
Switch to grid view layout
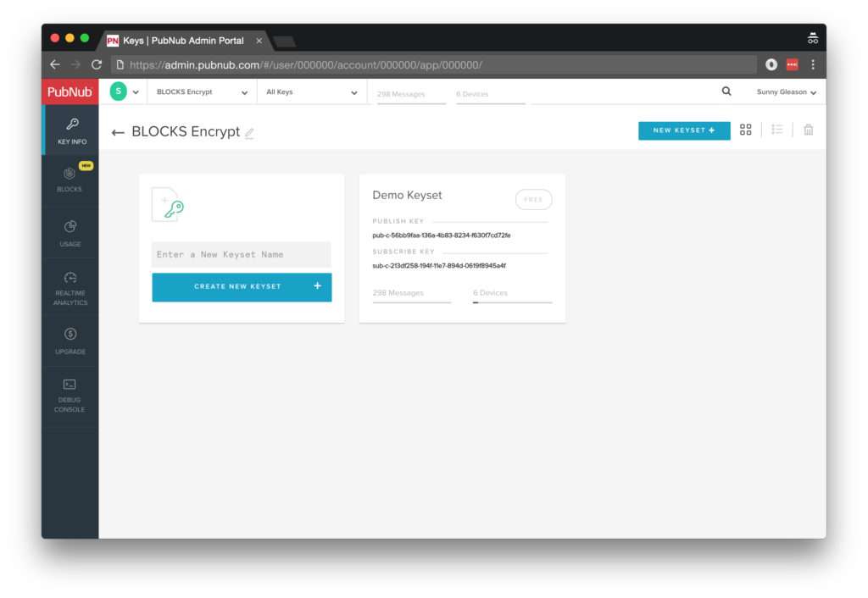pyautogui.click(x=745, y=130)
